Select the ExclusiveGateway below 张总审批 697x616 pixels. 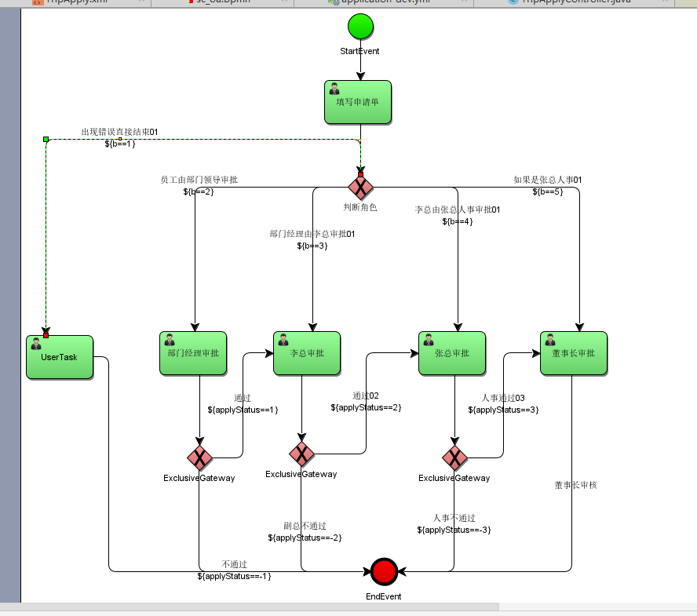(x=454, y=457)
